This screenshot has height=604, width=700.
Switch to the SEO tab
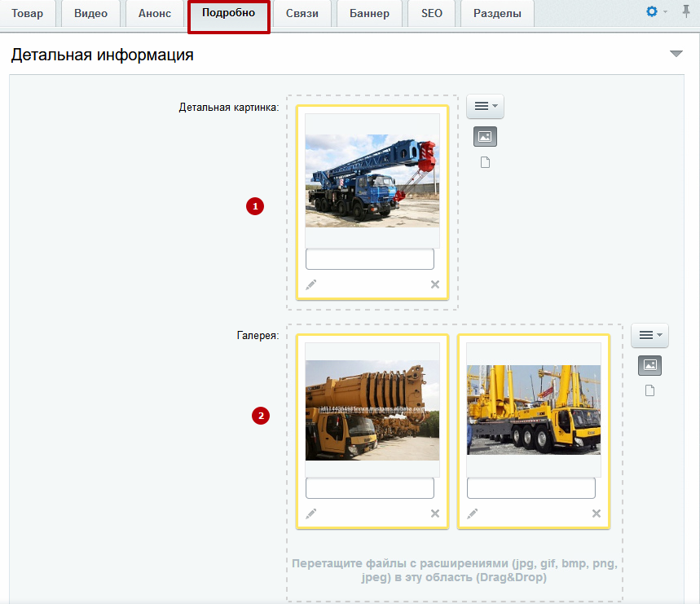point(432,13)
